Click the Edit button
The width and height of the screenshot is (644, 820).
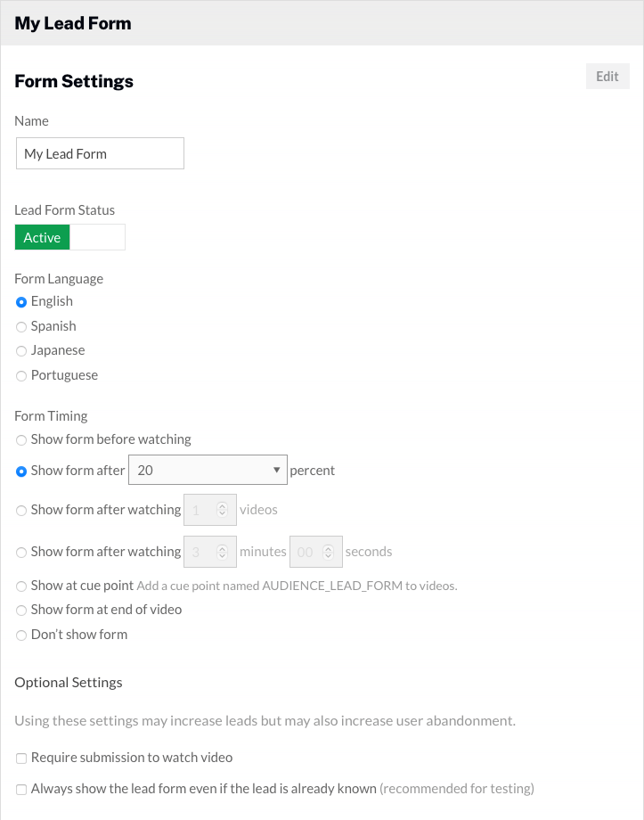click(607, 76)
